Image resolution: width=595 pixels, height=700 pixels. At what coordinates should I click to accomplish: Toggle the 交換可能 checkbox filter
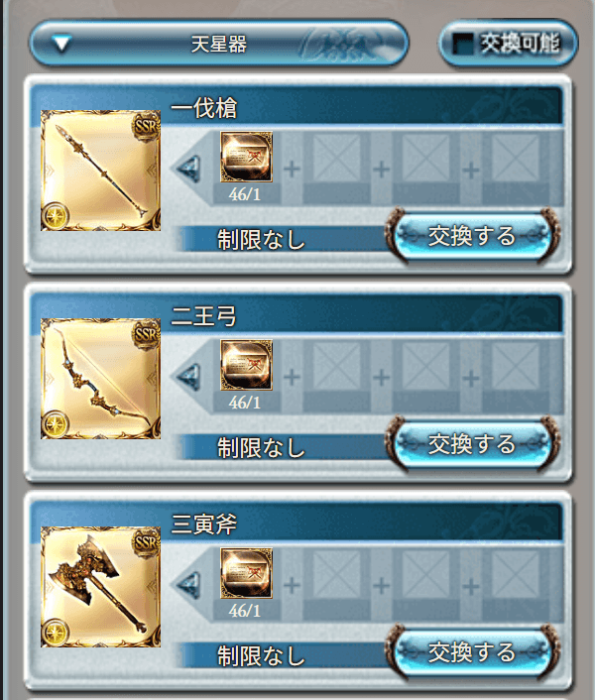(x=508, y=44)
